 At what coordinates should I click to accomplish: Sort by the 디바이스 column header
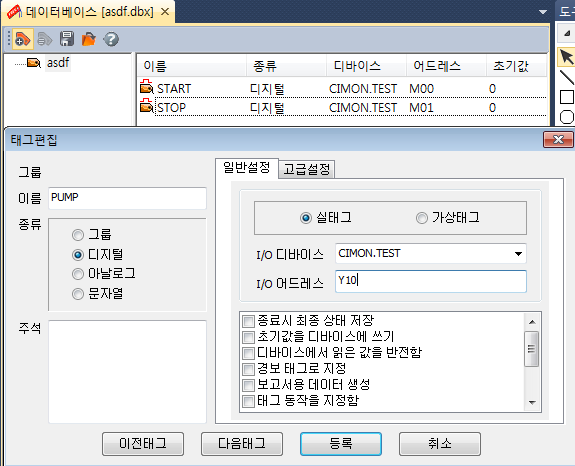(x=366, y=66)
